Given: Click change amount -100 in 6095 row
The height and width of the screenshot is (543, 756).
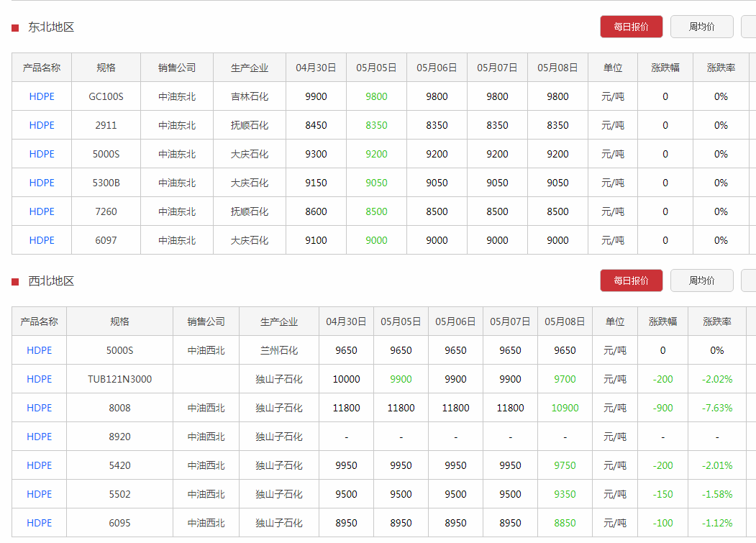Looking at the screenshot, I should tap(663, 523).
